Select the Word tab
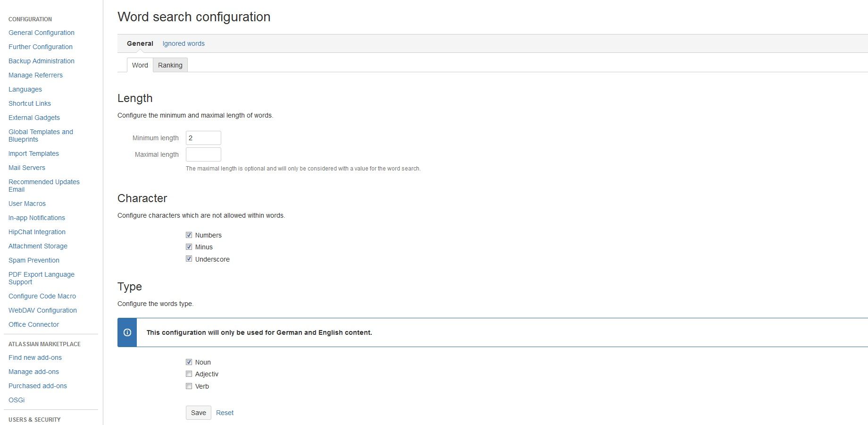 pos(140,65)
